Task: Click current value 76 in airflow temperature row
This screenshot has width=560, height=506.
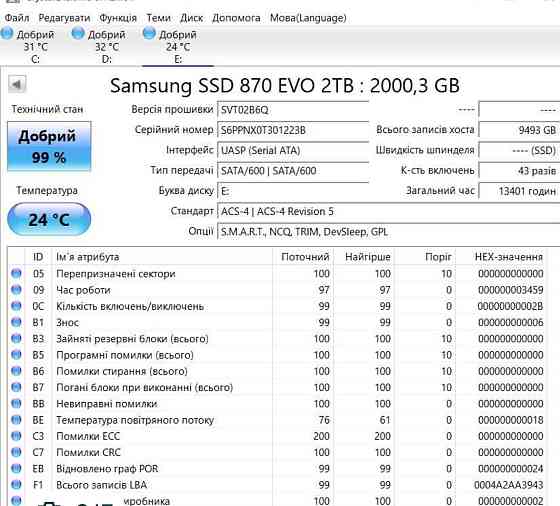Action: [324, 420]
